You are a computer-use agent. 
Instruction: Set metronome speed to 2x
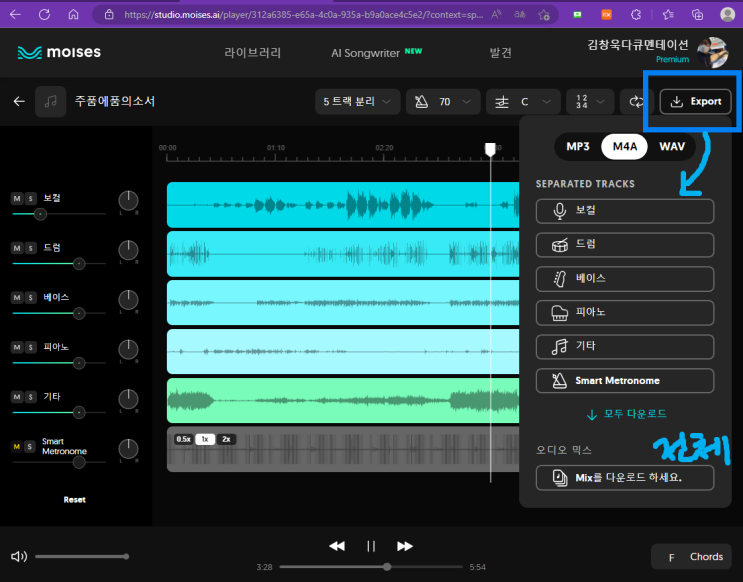[x=227, y=439]
